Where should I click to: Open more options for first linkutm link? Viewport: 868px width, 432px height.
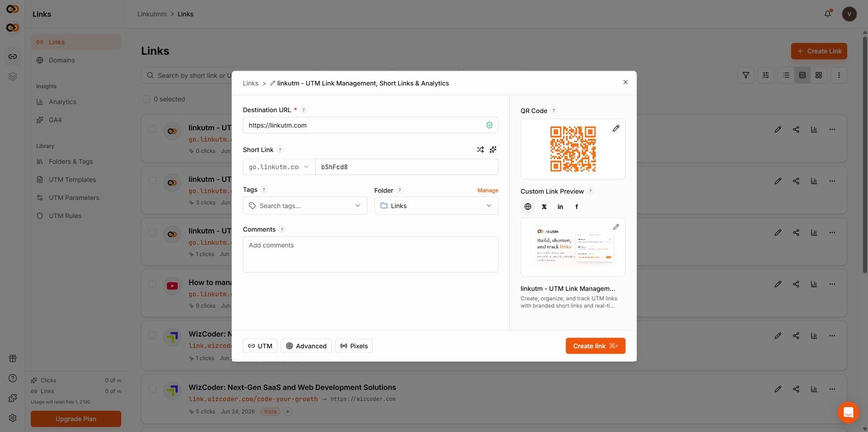tap(832, 129)
